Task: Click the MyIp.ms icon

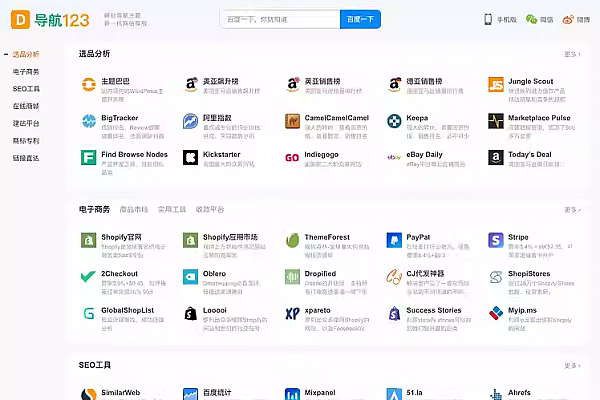Action: tap(496, 313)
